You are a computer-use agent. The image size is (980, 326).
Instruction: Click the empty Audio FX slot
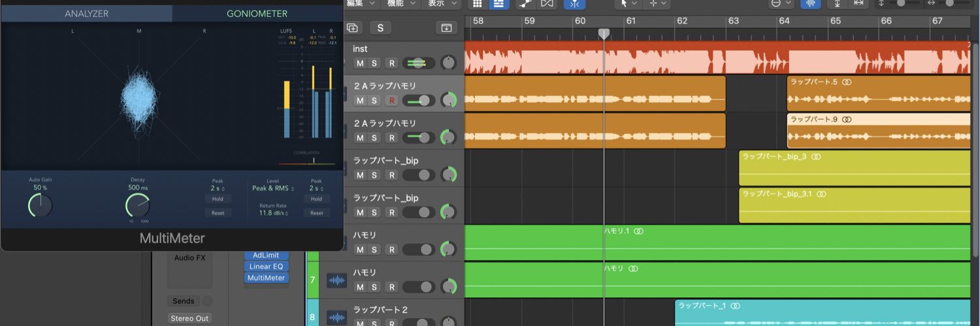tap(189, 270)
